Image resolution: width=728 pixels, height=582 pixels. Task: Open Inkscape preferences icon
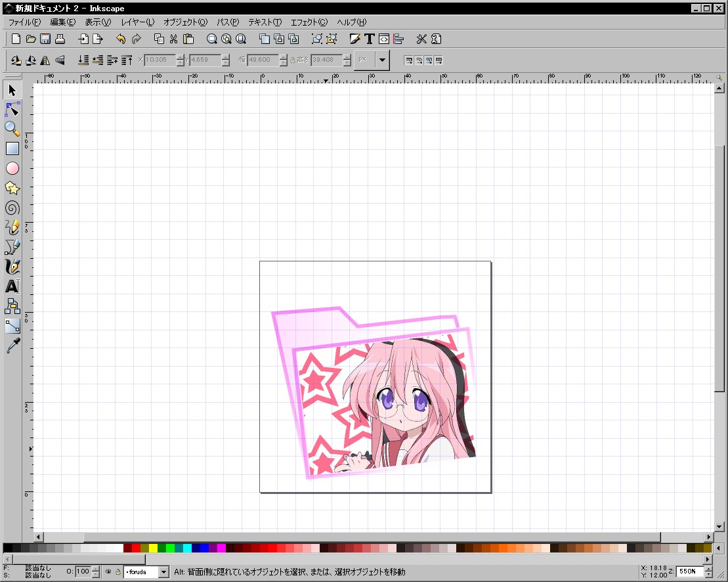(421, 39)
